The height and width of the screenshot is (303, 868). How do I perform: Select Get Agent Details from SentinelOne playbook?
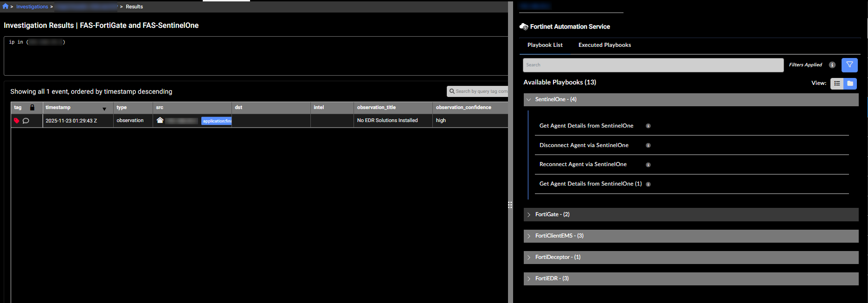(x=586, y=126)
